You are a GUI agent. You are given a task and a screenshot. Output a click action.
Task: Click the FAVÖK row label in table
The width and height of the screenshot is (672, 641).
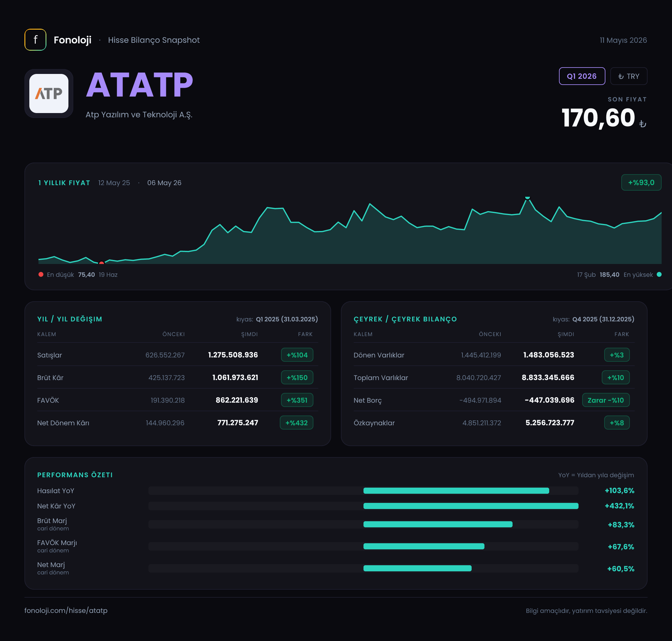(48, 400)
